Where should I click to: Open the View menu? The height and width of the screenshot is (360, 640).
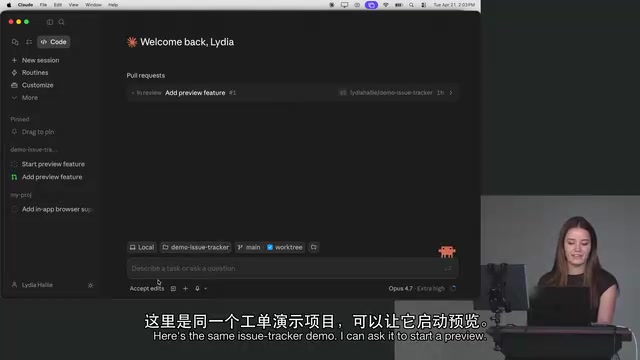[73, 5]
